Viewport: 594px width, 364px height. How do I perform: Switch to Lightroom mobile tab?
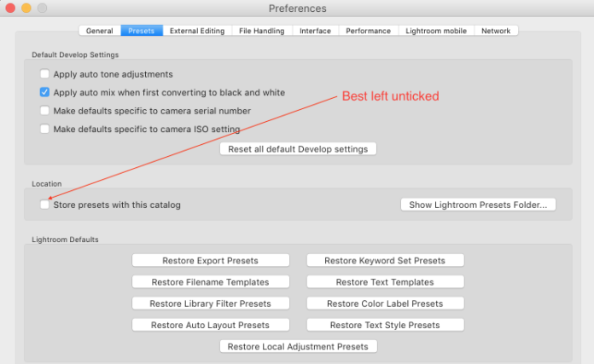[x=435, y=31]
